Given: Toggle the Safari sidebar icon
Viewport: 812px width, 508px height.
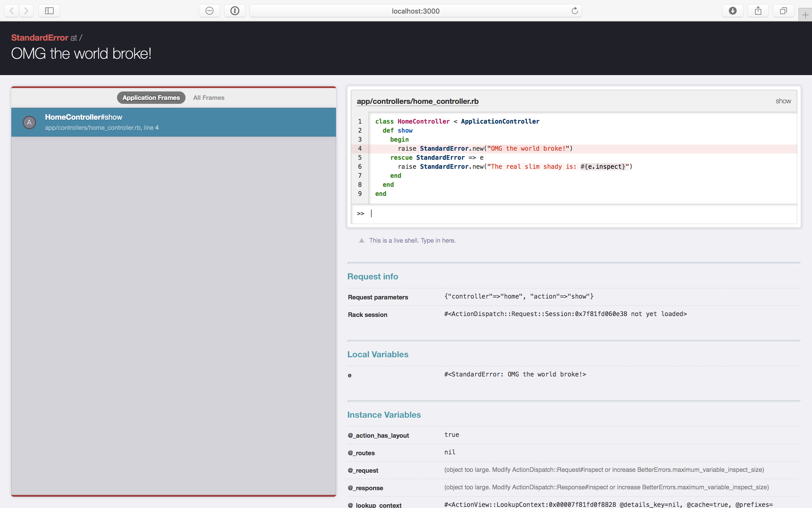Looking at the screenshot, I should (x=49, y=11).
